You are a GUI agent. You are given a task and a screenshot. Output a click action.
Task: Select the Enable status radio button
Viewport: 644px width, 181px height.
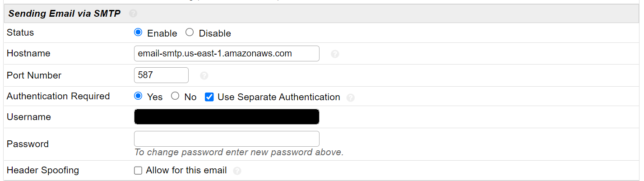(x=139, y=32)
